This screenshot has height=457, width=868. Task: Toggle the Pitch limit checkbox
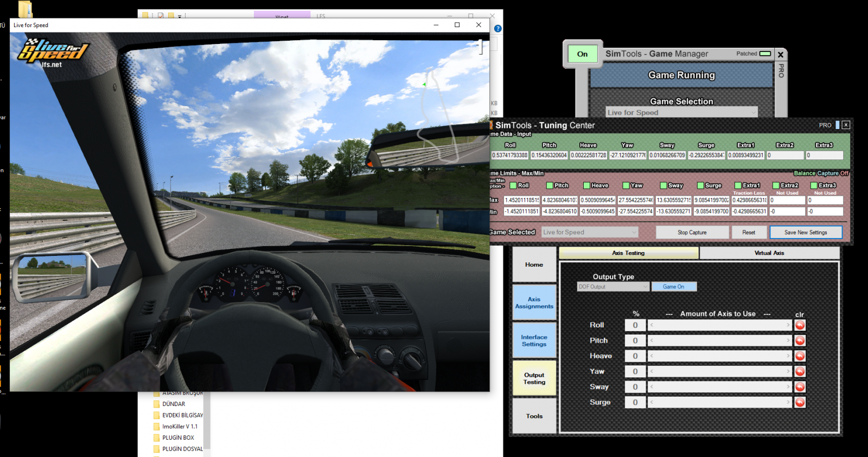[x=550, y=185]
